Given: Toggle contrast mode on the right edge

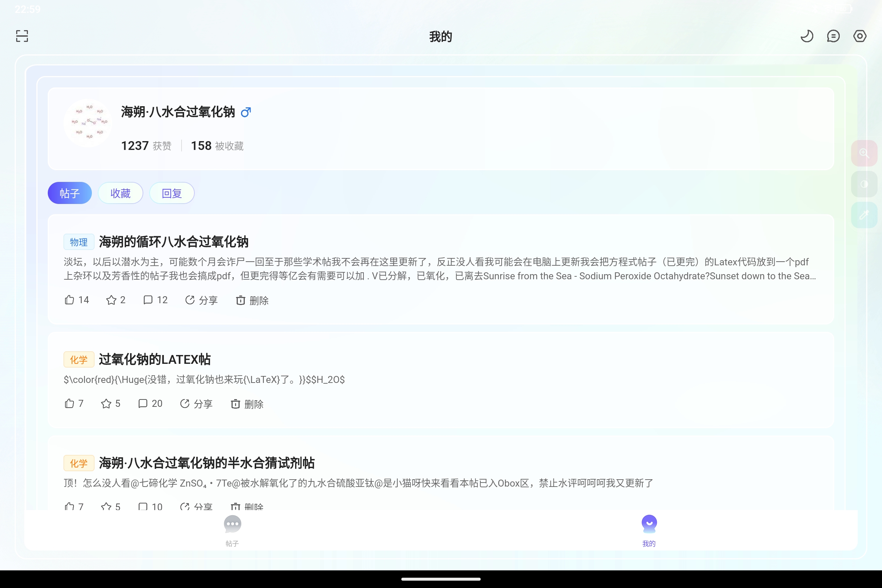Looking at the screenshot, I should click(864, 184).
